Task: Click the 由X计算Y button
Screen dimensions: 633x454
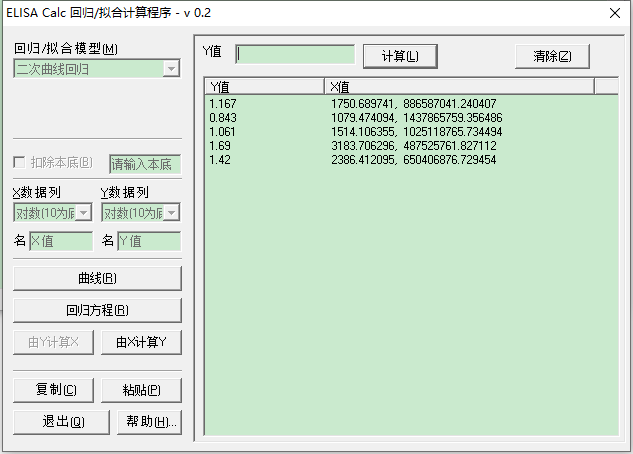Action: [141, 342]
